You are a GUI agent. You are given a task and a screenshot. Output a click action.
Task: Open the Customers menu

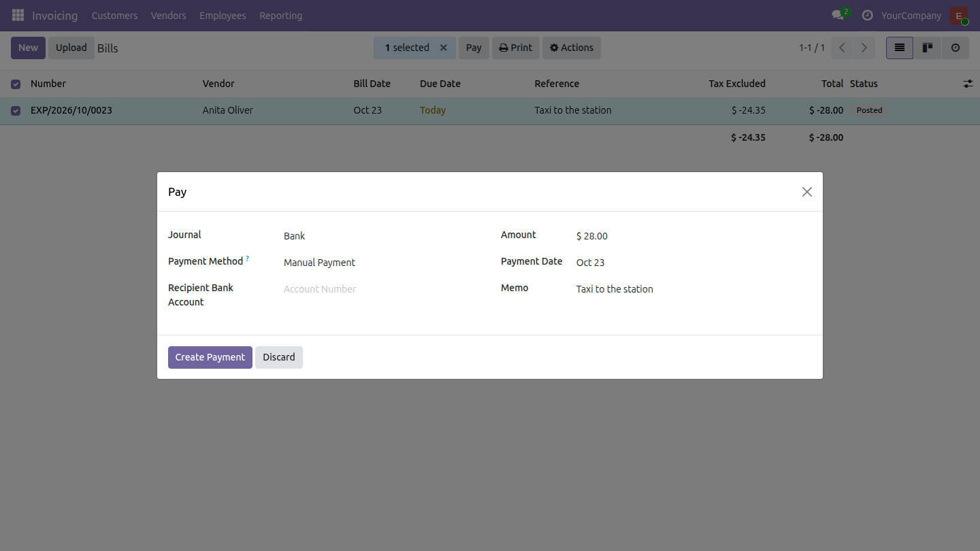114,16
